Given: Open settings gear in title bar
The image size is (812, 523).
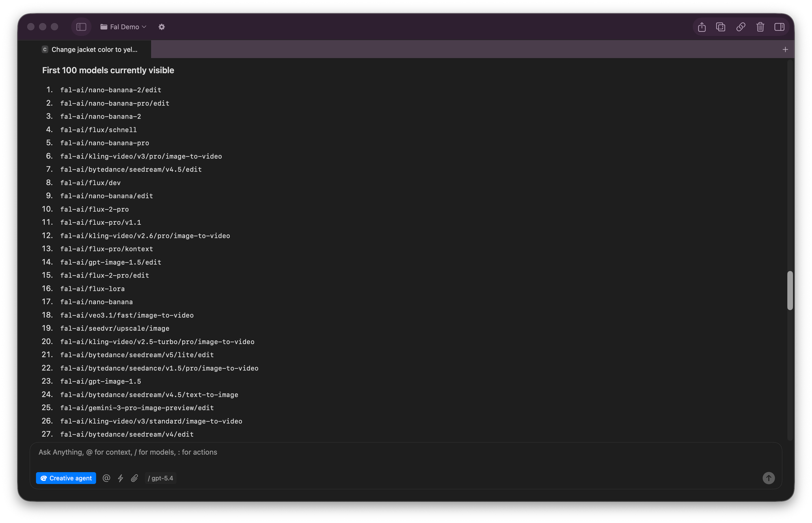Looking at the screenshot, I should [x=162, y=27].
